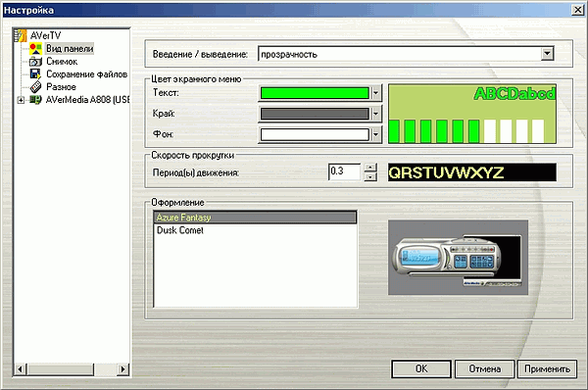The image size is (588, 390).
Task: Open the Текст color dropdown arrow
Action: 375,93
